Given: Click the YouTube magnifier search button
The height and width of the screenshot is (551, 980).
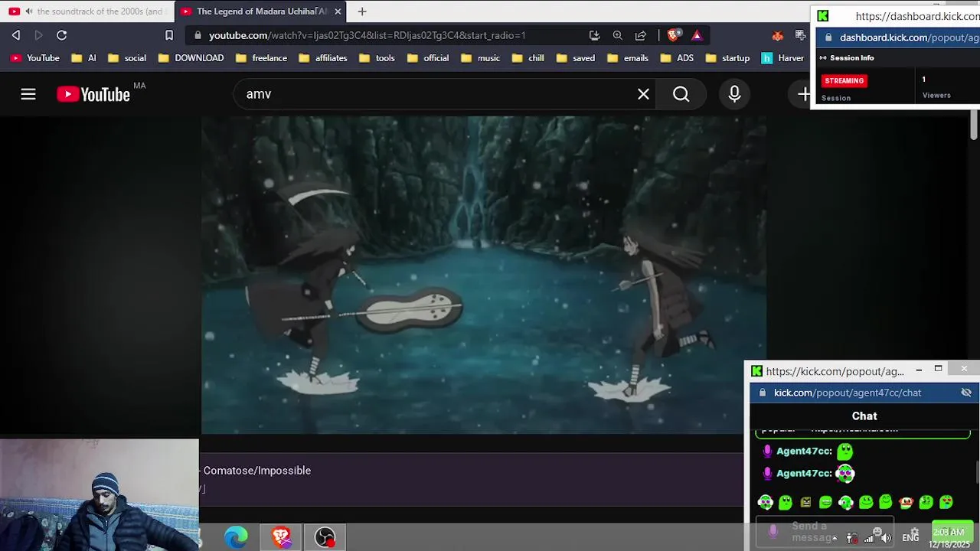Looking at the screenshot, I should click(x=681, y=94).
